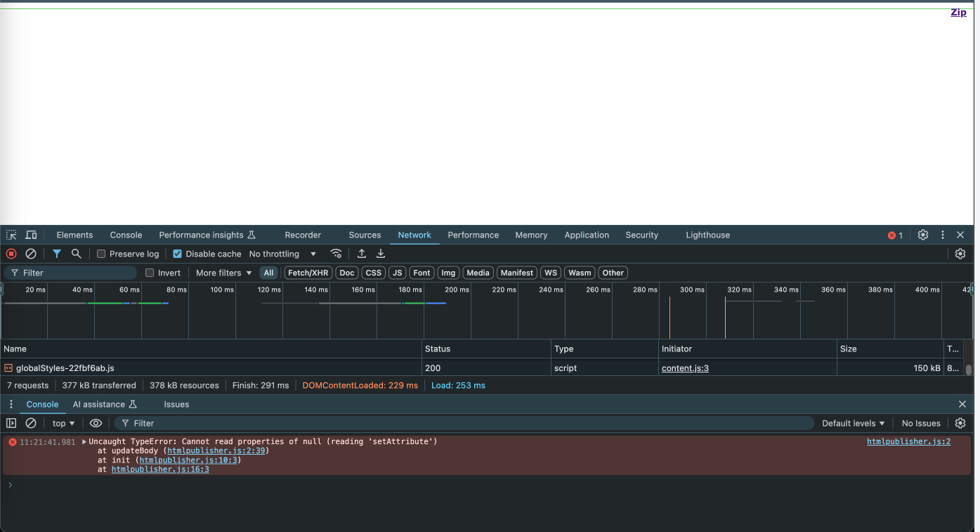Check the Invert filter checkbox
Viewport: 980px width, 532px height.
(x=150, y=273)
